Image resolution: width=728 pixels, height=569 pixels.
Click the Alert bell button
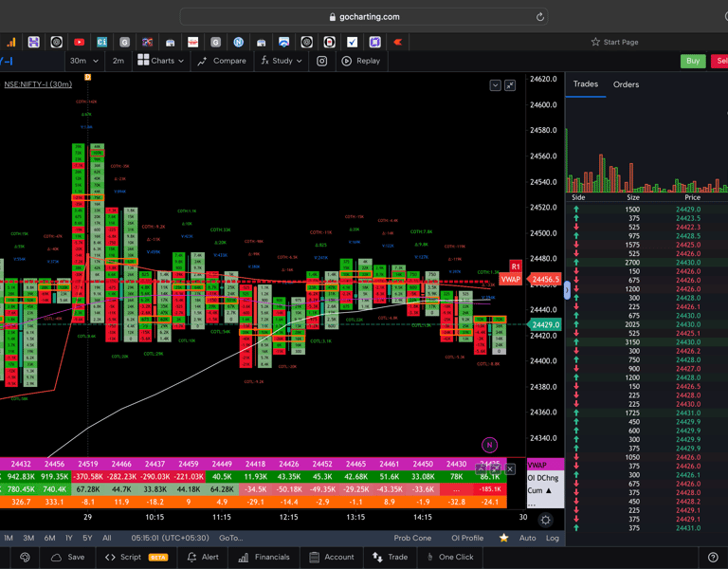tap(203, 557)
